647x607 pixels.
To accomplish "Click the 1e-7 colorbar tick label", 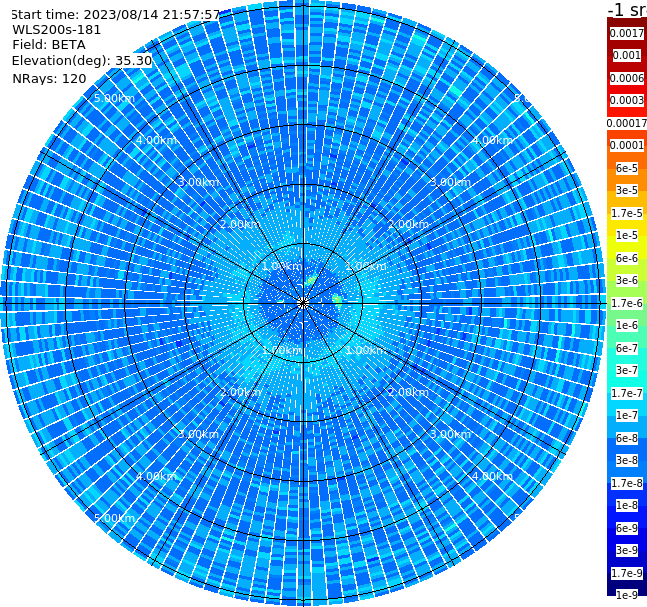I will coord(627,415).
